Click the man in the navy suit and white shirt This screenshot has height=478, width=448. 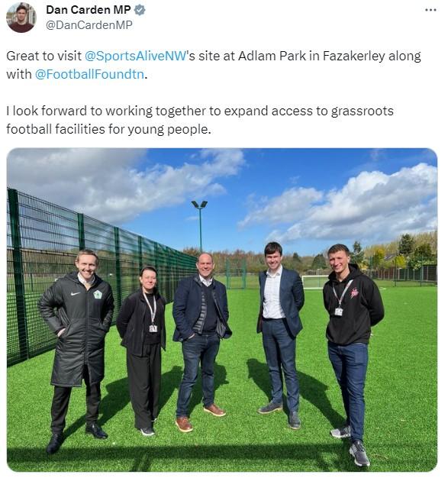tap(280, 335)
